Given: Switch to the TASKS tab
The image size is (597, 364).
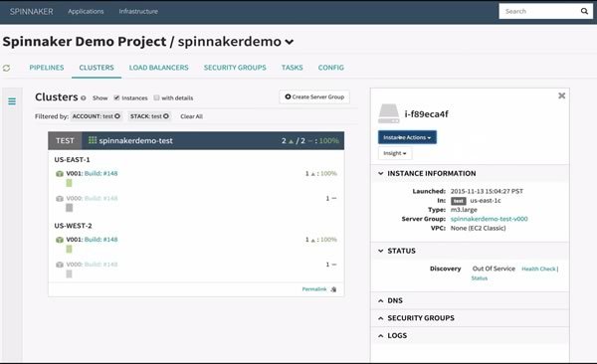Looking at the screenshot, I should coord(292,68).
